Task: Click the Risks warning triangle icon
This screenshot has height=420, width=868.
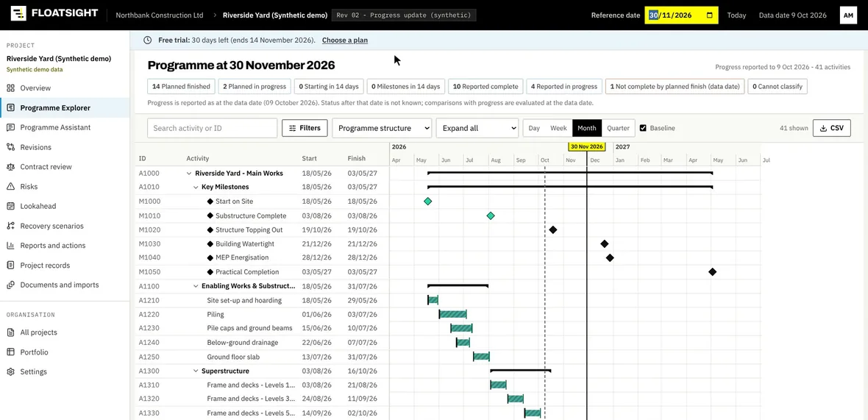Action: point(10,187)
